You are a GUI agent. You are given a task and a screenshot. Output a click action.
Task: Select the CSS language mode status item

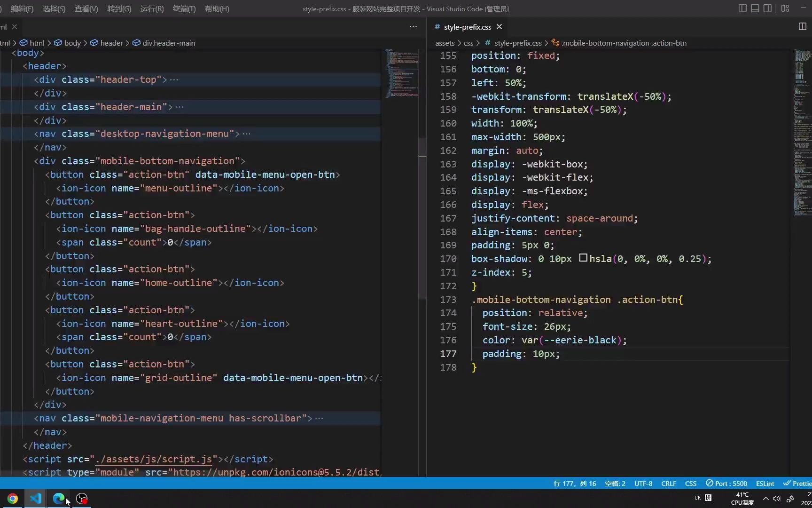coord(691,484)
